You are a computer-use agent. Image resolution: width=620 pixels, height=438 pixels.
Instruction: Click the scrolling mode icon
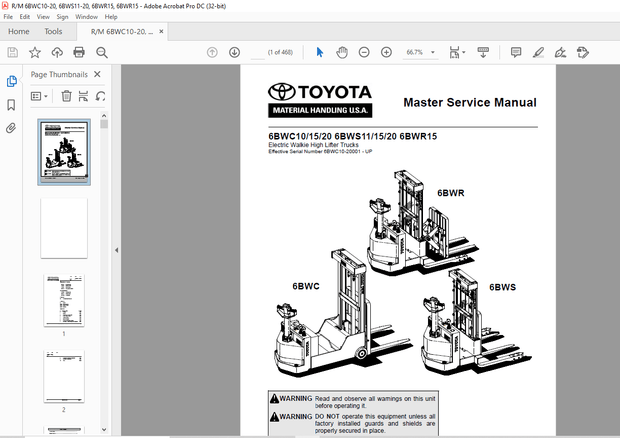coord(483,52)
